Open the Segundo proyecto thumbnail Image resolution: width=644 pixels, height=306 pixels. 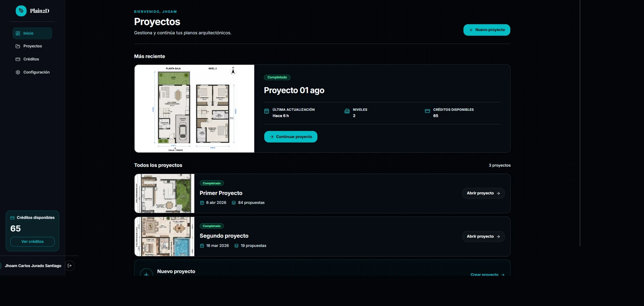pos(165,237)
